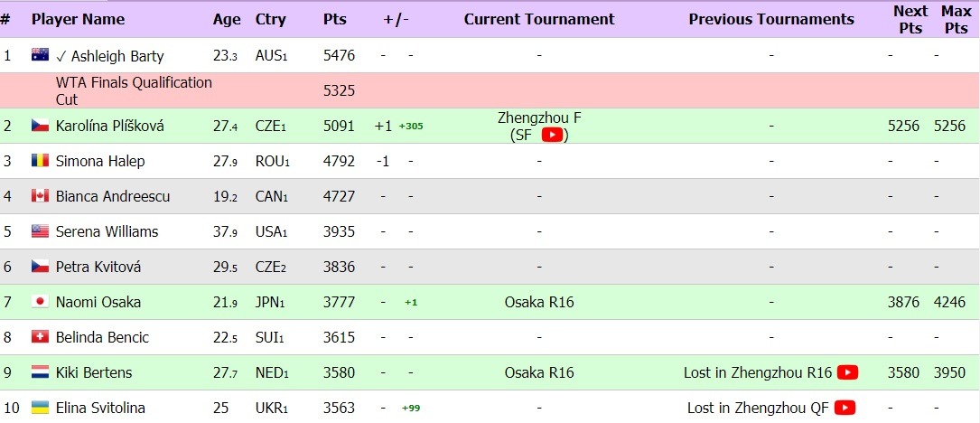Click Osaka R16 for Naomi Osaka
980x423 pixels.
click(538, 302)
